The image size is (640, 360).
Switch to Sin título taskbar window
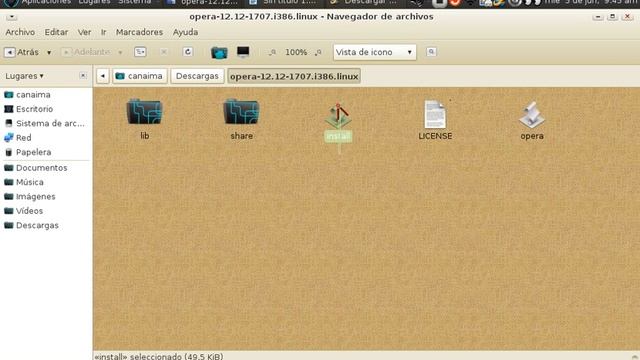pyautogui.click(x=283, y=2)
